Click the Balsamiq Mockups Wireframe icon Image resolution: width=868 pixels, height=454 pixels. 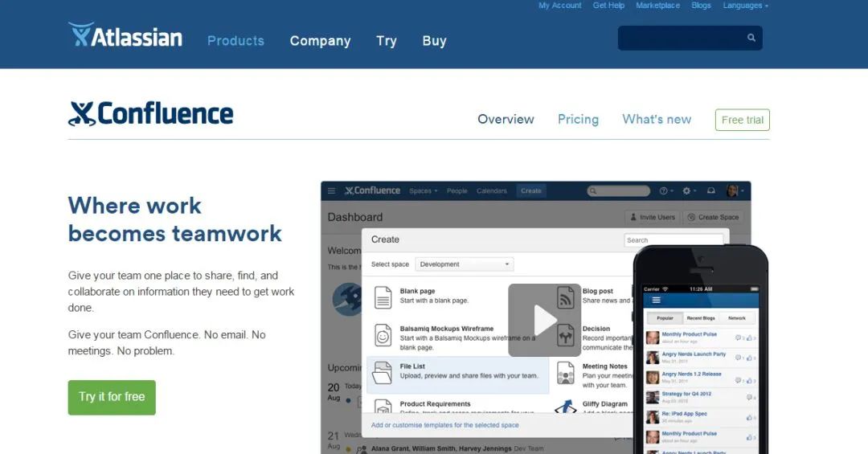click(383, 334)
